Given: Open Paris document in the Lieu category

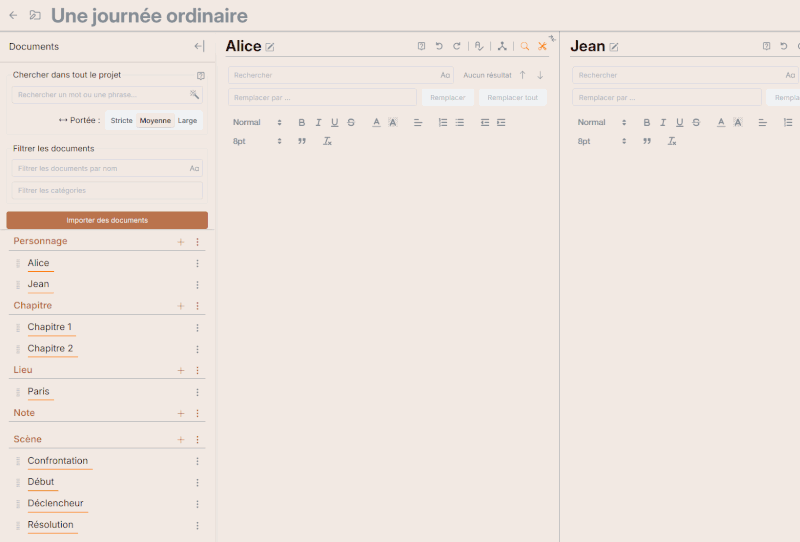Looking at the screenshot, I should 39,391.
